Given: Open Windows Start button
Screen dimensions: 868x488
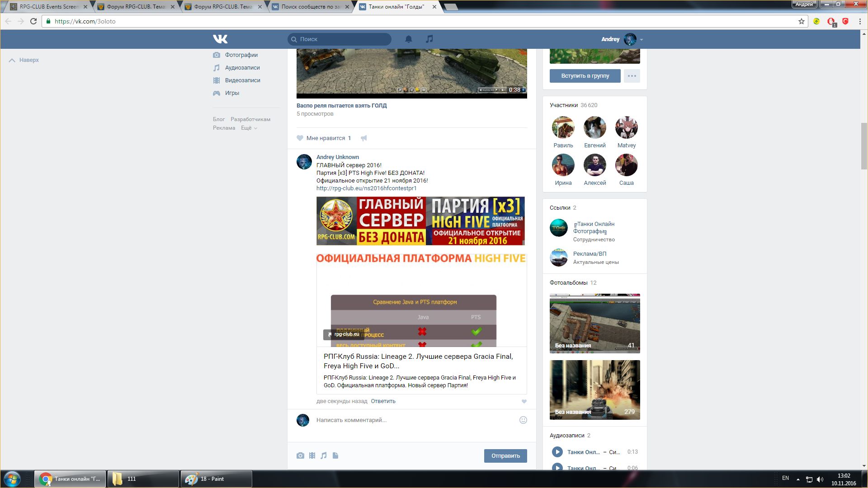Looking at the screenshot, I should (12, 479).
